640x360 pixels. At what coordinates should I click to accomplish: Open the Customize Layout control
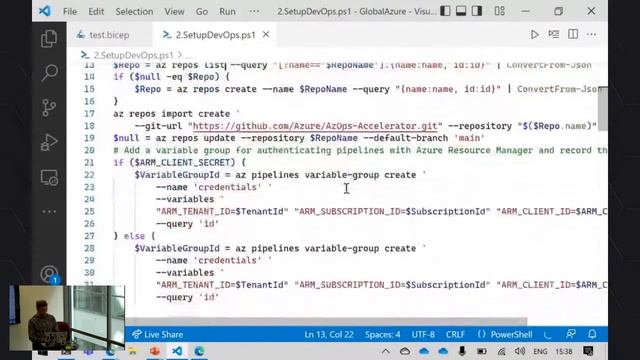click(500, 11)
